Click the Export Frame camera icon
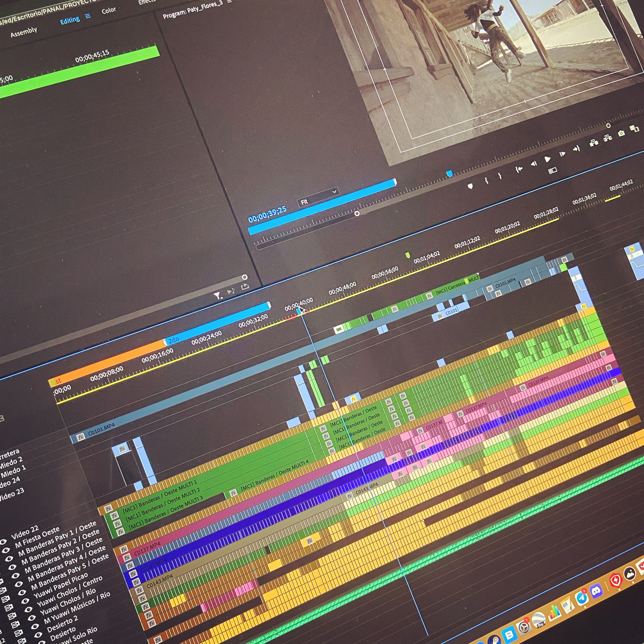644x644 pixels. click(621, 133)
